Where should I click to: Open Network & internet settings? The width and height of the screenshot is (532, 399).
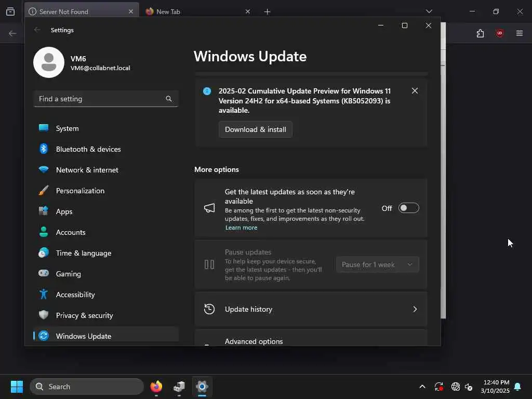click(x=106, y=170)
